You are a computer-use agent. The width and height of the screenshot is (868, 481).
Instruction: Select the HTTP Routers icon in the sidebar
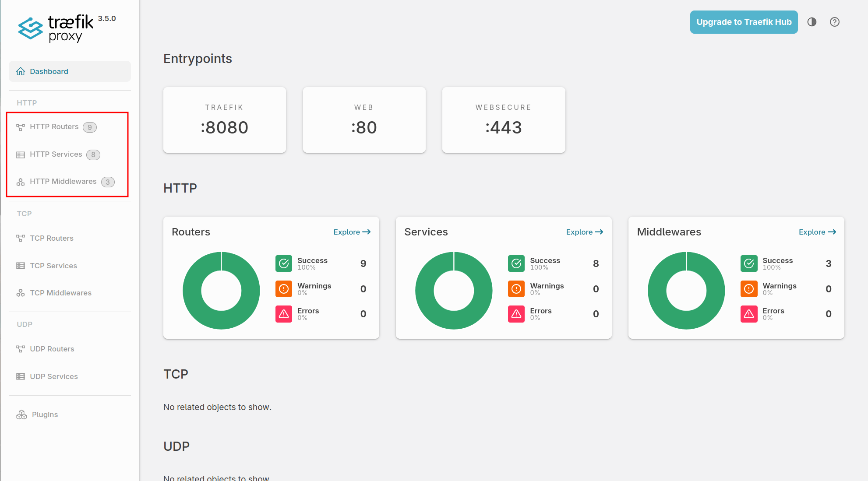click(21, 126)
